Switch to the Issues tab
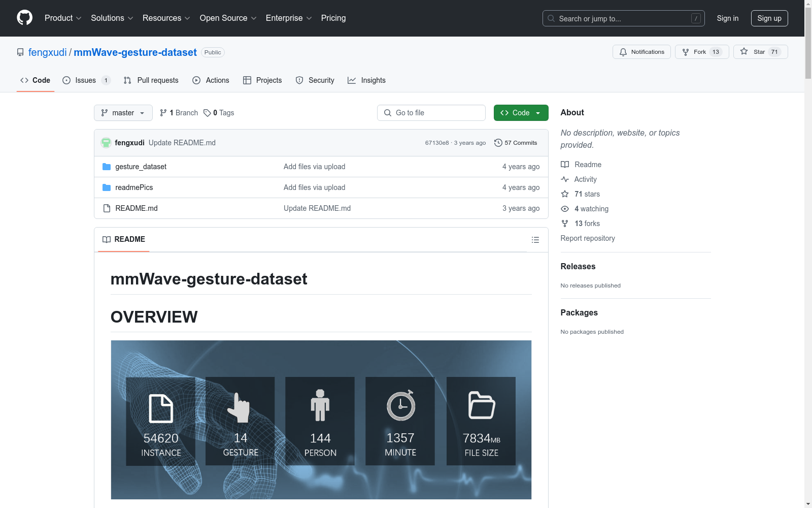The image size is (812, 508). tap(86, 80)
